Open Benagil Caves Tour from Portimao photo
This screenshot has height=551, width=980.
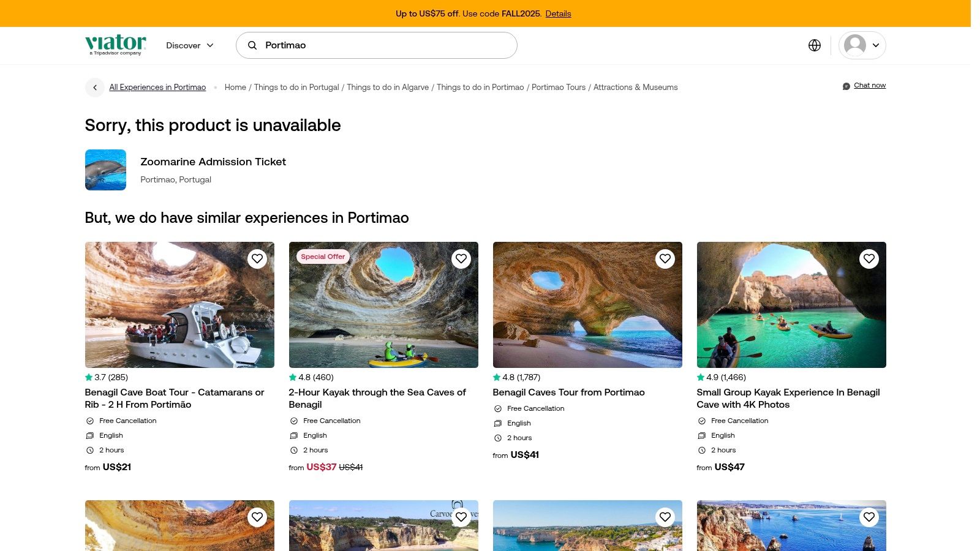click(x=587, y=305)
